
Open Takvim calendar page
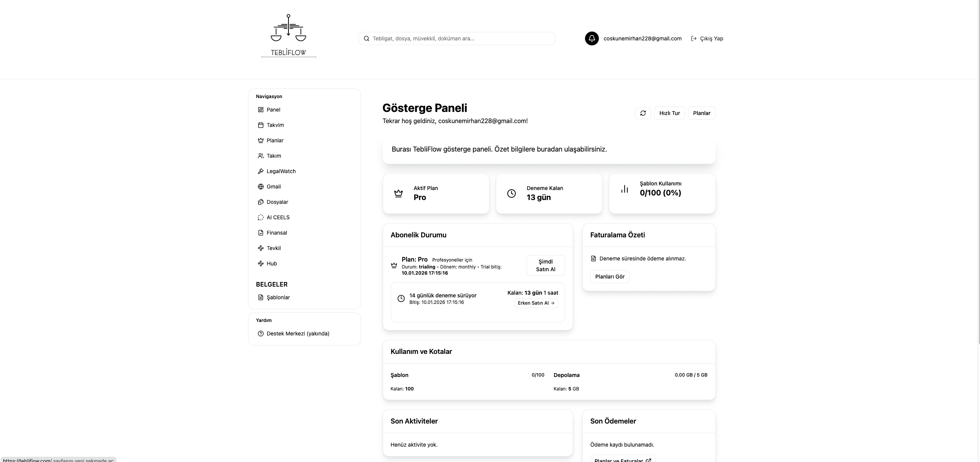coord(275,125)
